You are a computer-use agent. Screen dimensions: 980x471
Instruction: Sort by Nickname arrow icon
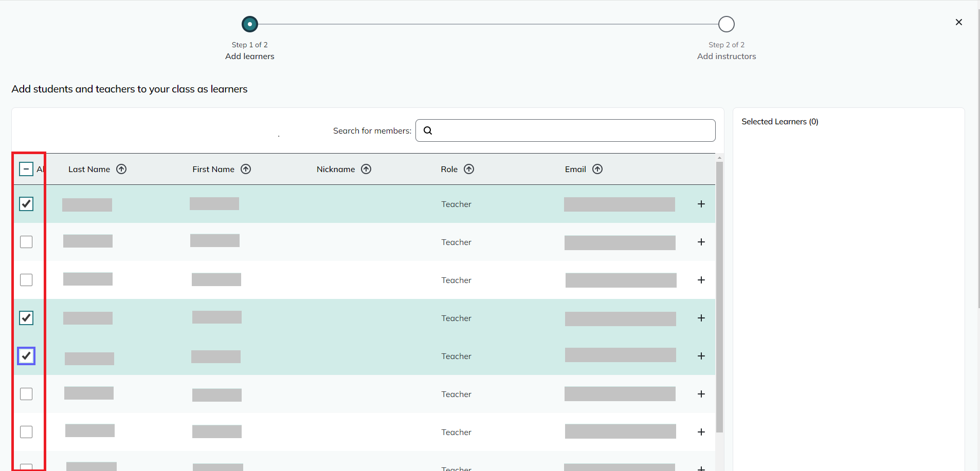click(x=366, y=169)
